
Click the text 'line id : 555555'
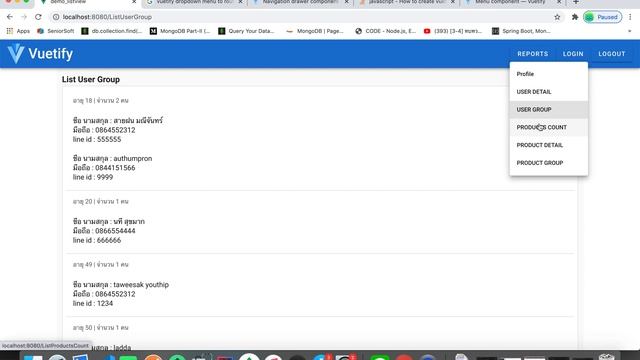(97, 140)
